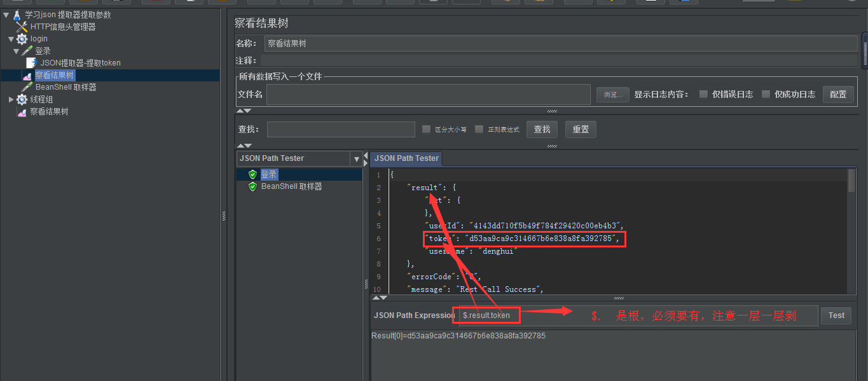Toggle the 区分大小写 search option
The width and height of the screenshot is (868, 381).
426,129
